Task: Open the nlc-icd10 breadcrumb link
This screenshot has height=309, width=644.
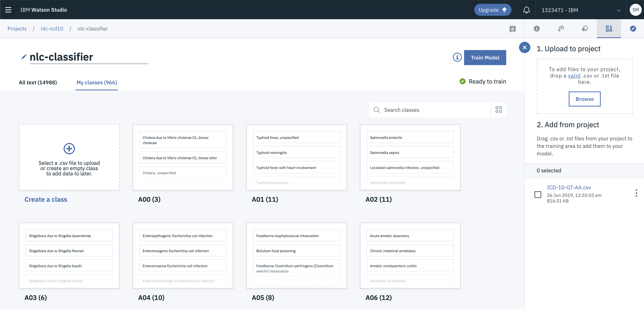Action: (52, 29)
